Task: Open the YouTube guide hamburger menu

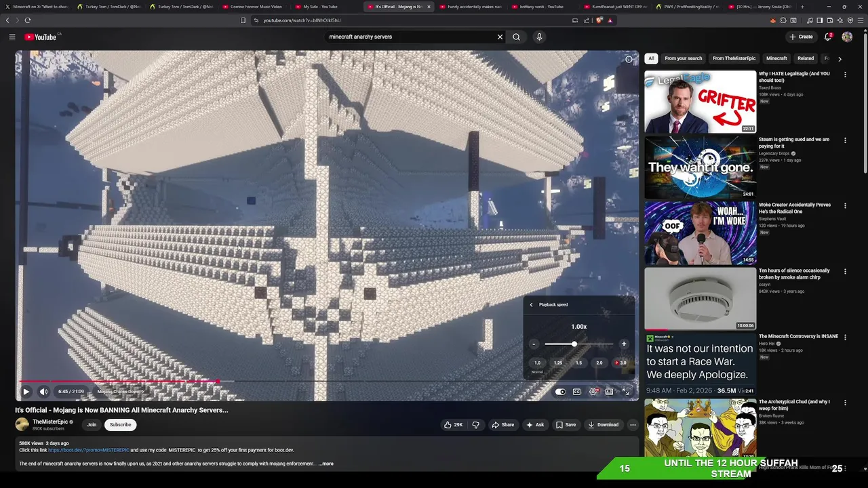Action: click(x=12, y=37)
